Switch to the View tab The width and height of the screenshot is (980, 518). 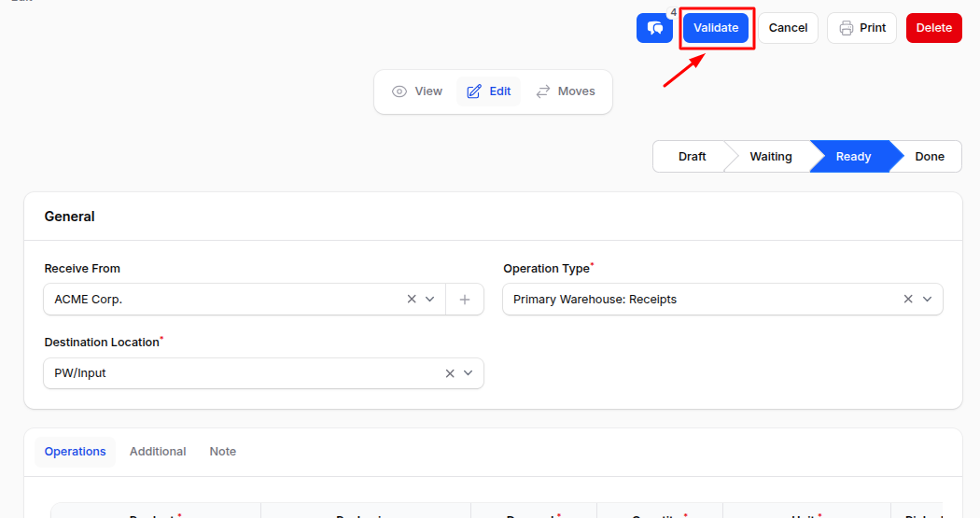[x=417, y=91]
